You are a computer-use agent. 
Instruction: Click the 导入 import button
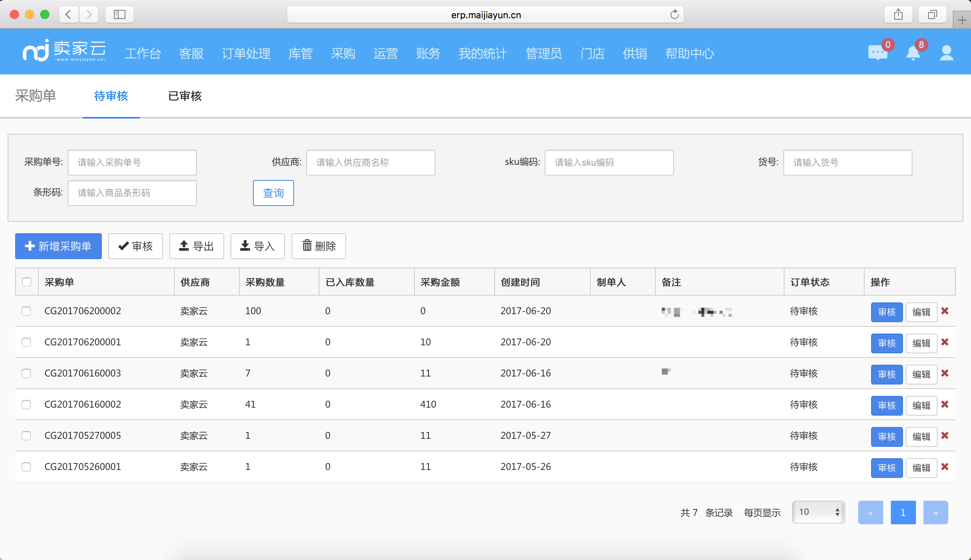click(258, 246)
